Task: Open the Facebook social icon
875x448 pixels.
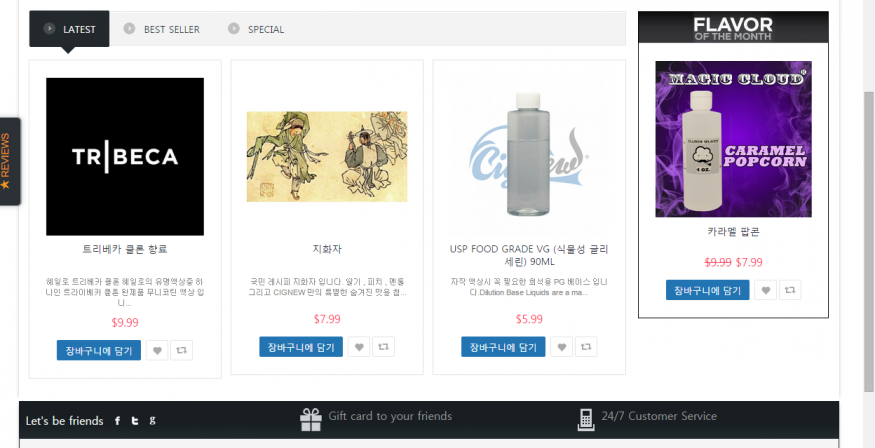Action: [117, 421]
